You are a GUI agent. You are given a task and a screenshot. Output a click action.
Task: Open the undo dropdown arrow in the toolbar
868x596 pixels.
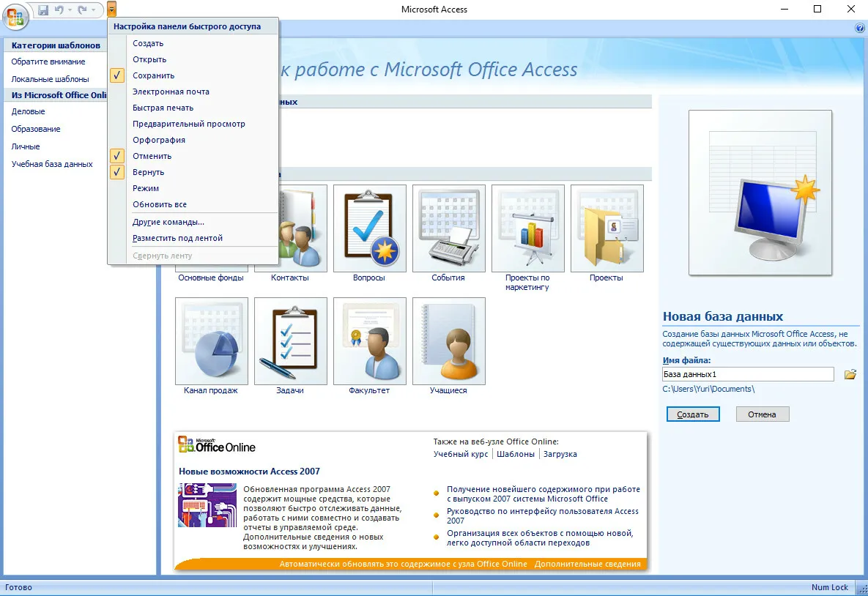coord(70,10)
